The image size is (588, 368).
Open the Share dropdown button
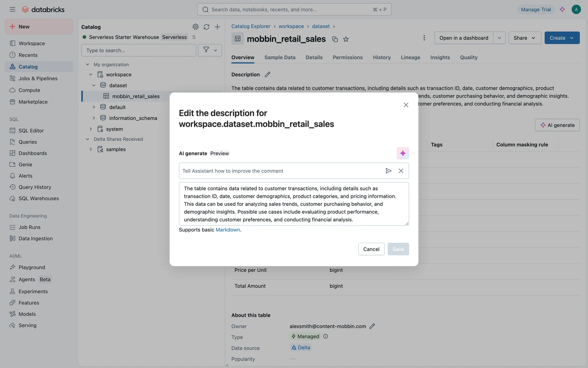point(525,38)
